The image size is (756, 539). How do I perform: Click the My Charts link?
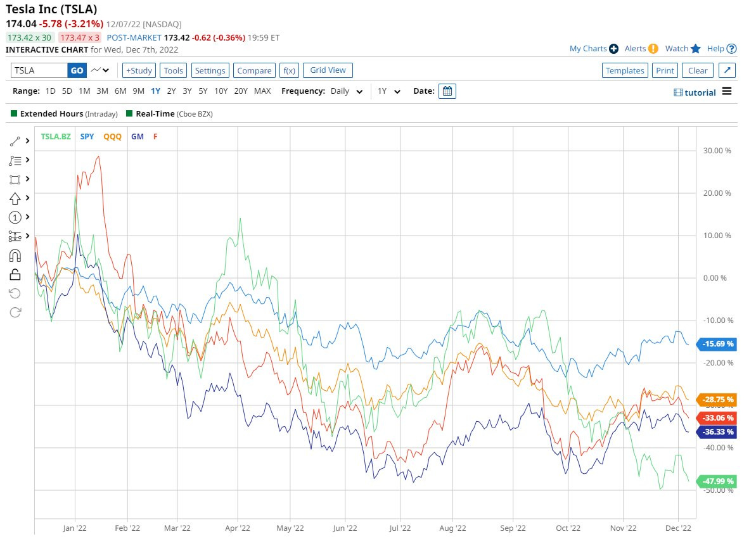click(588, 49)
